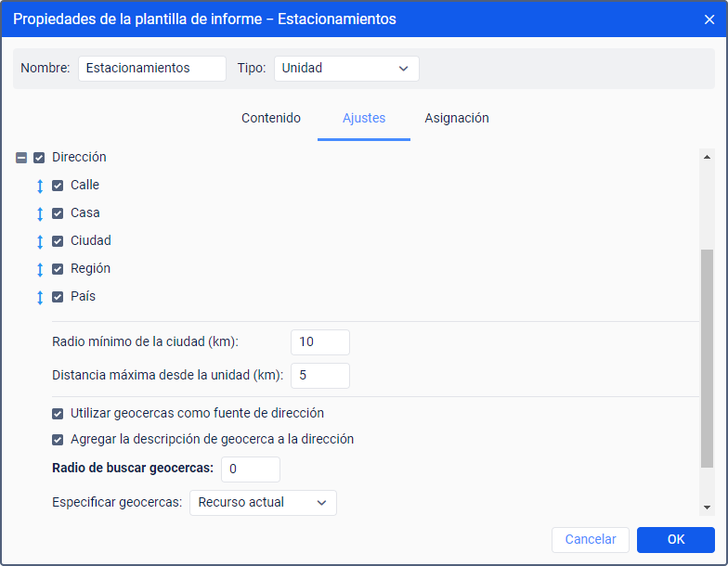Click the reorder arrow icon beside País
Viewport: 728px width, 566px height.
pyautogui.click(x=40, y=297)
